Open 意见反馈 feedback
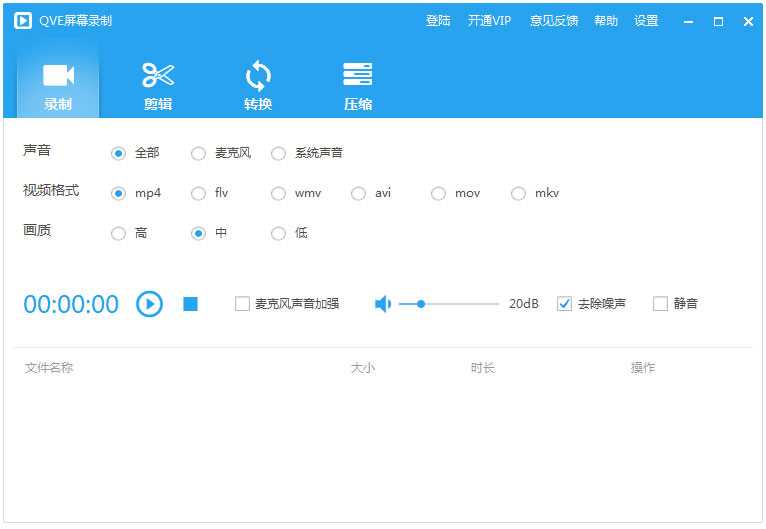Image resolution: width=766 pixels, height=529 pixels. point(554,21)
